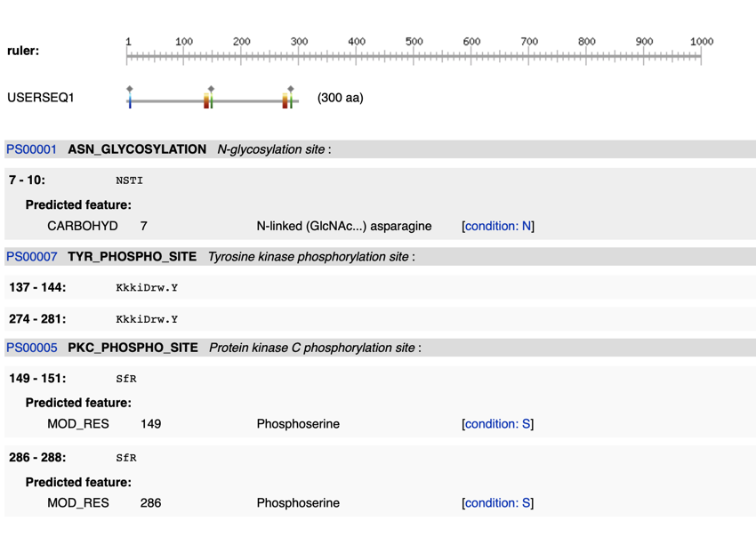Screen dimensions: 756x537
Task: Open the PS00001 PROSITE entry link
Action: click(31, 149)
